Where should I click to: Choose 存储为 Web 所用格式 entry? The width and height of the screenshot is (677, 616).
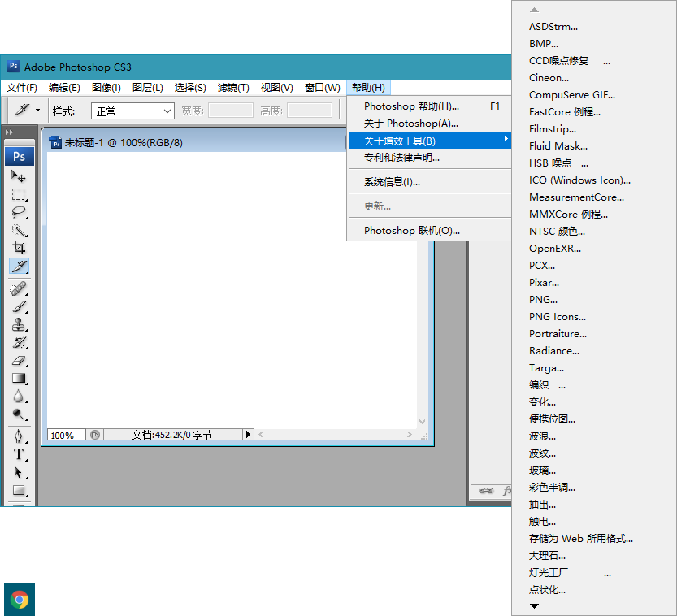point(593,538)
